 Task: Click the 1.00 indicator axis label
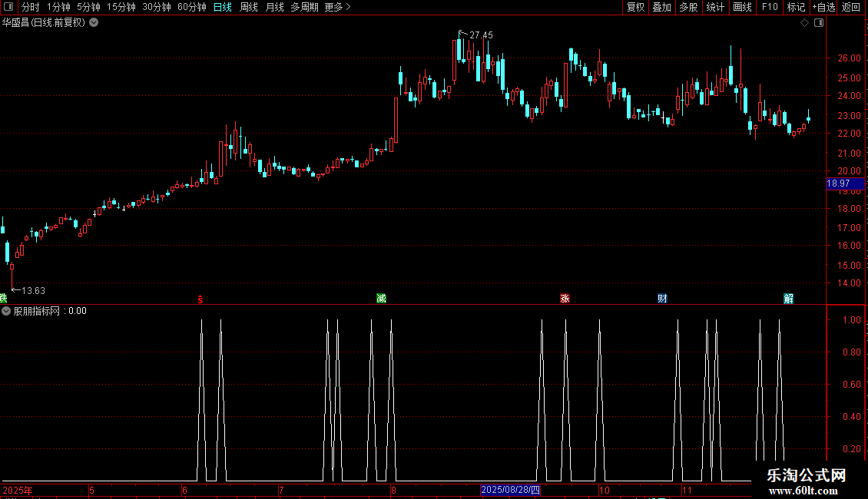click(851, 320)
